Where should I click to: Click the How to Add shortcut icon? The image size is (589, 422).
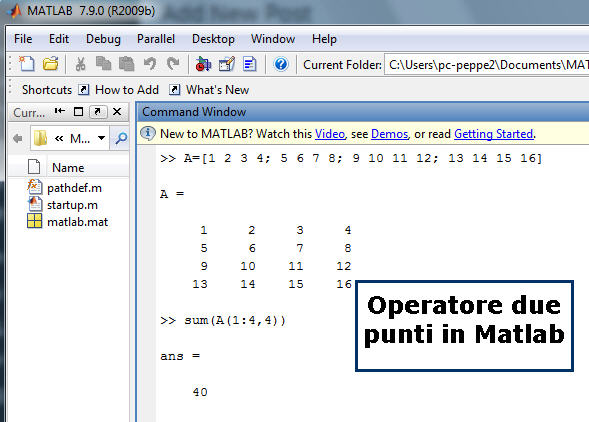[83, 90]
